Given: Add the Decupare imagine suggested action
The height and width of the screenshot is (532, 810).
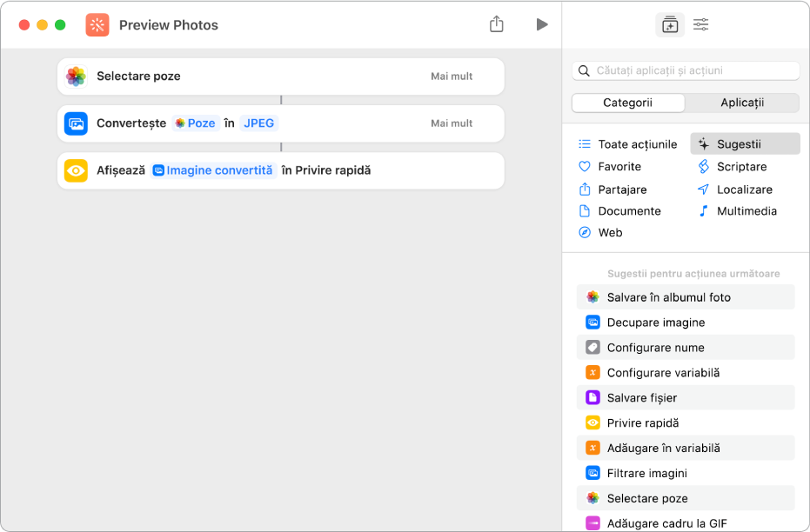Looking at the screenshot, I should pyautogui.click(x=655, y=323).
